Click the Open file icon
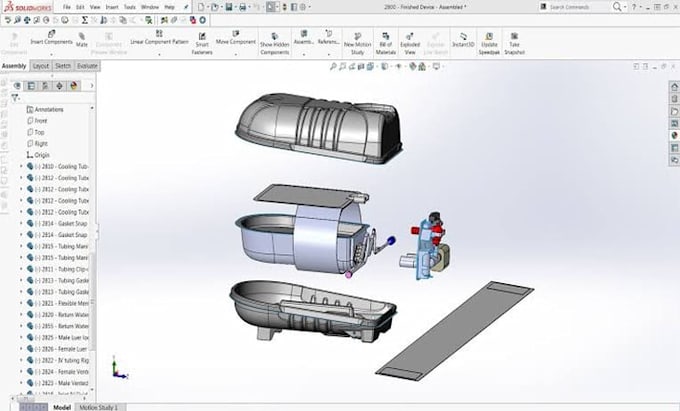 tap(215, 7)
